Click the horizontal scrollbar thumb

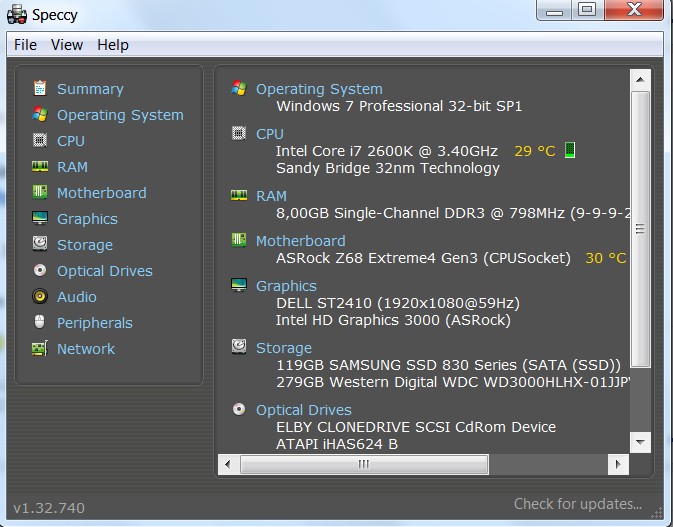click(x=364, y=464)
